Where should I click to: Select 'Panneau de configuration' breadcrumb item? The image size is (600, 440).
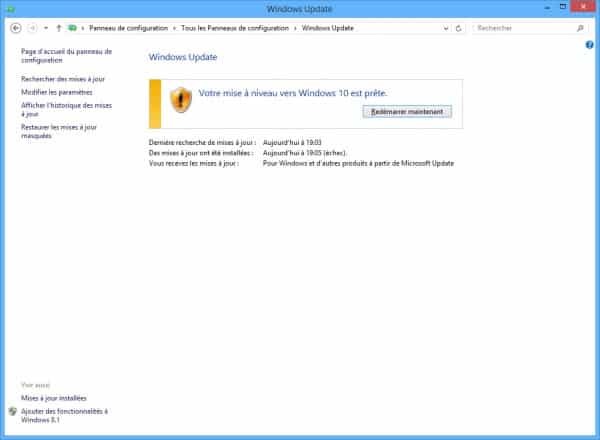(127, 28)
